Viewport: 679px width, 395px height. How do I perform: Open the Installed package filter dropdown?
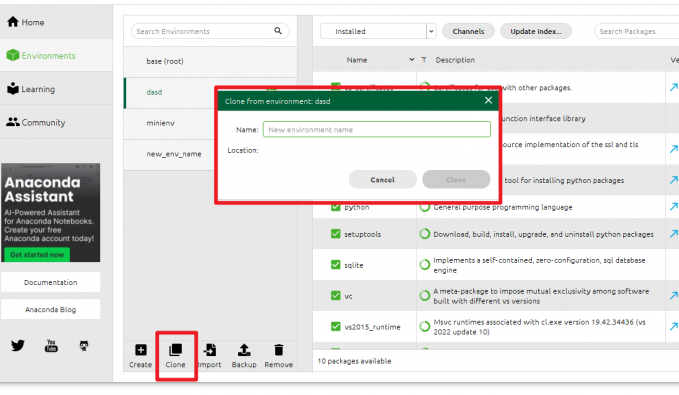point(378,31)
